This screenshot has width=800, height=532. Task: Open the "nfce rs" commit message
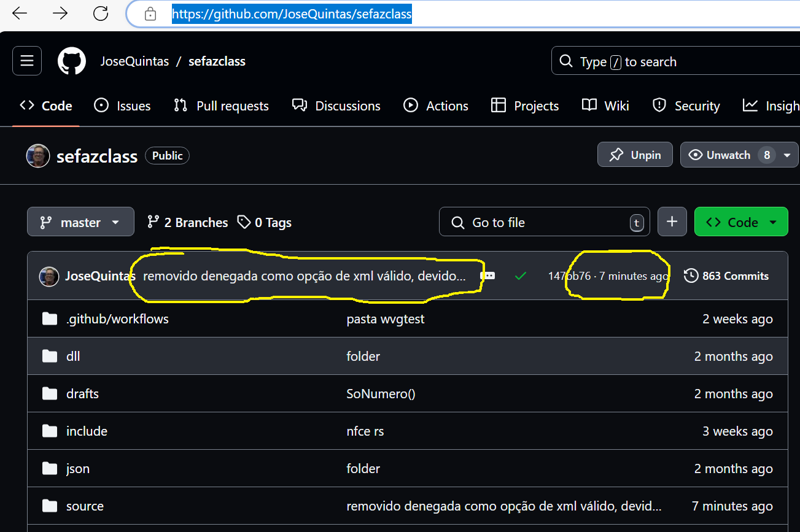pyautogui.click(x=365, y=431)
